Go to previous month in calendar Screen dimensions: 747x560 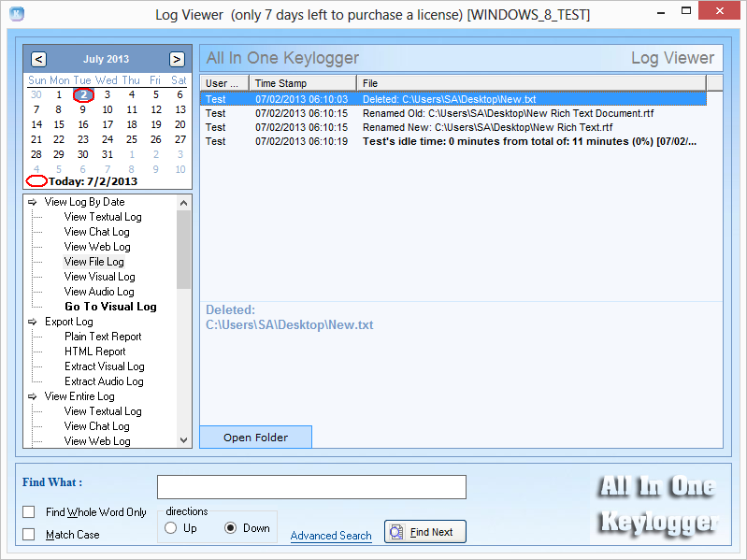pos(38,59)
